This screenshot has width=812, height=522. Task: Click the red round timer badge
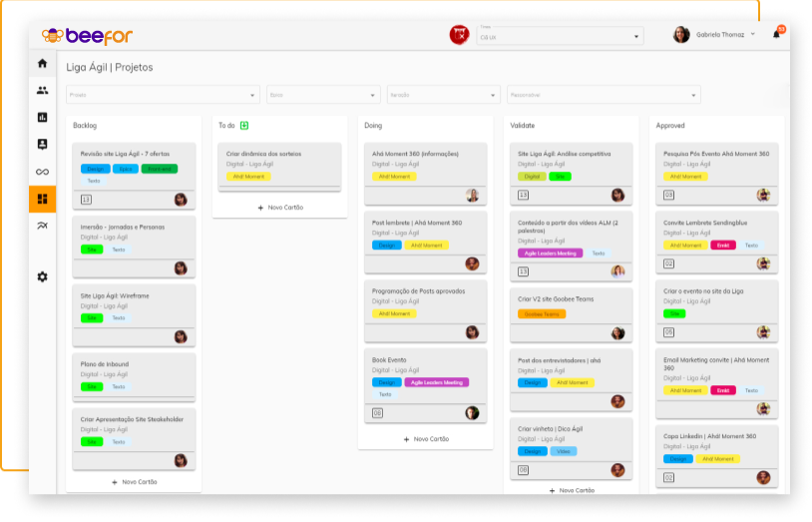point(459,35)
